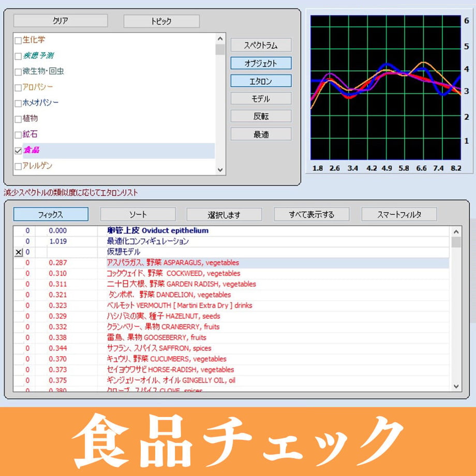Select the 最適化コンフィギュレーション row
Screen dimensions: 476x476
pos(231,241)
